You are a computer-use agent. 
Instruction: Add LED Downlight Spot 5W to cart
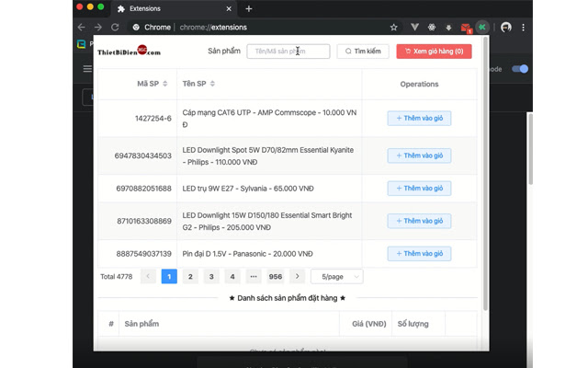click(x=419, y=155)
